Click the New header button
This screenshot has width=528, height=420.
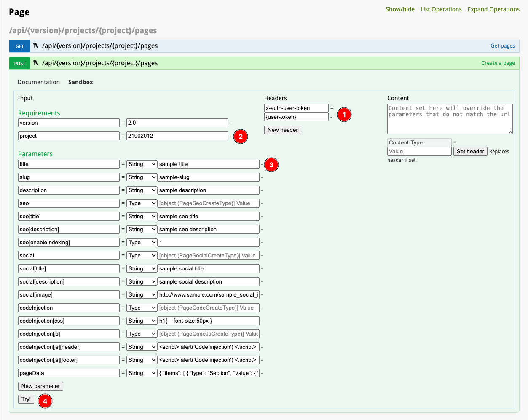pyautogui.click(x=282, y=130)
